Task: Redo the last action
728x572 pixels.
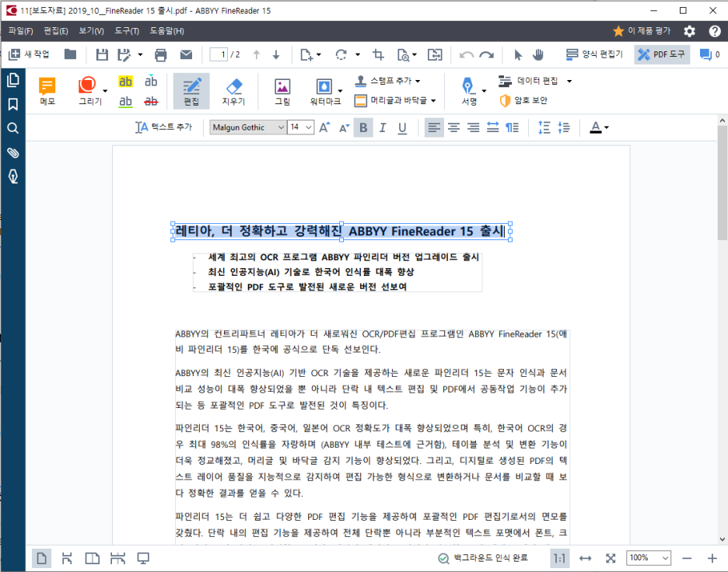Action: (x=487, y=54)
